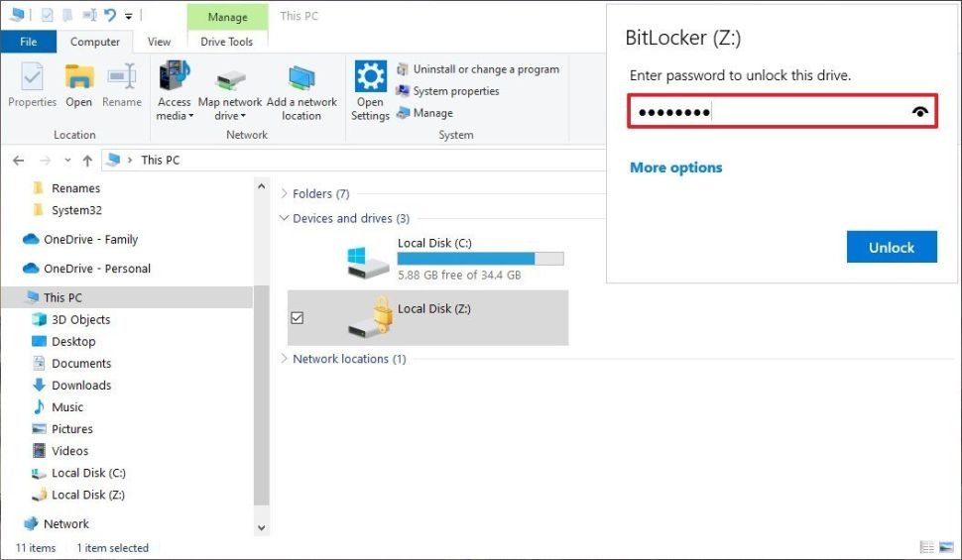Click navigation pane scrollbar thumb

[262, 394]
